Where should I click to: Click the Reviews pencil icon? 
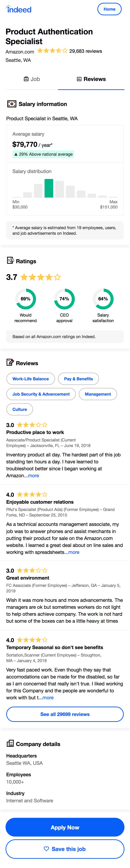(10, 363)
